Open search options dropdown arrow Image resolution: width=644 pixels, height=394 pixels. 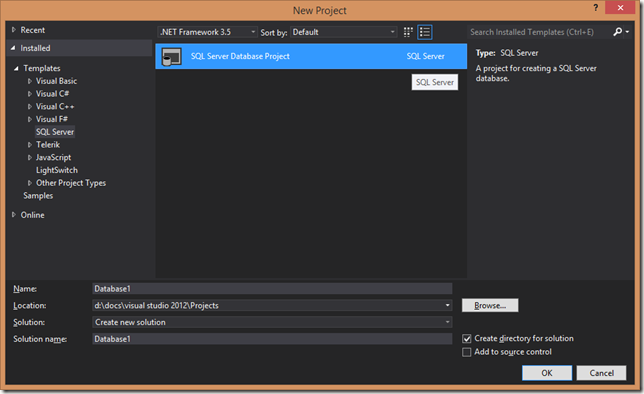click(x=627, y=32)
